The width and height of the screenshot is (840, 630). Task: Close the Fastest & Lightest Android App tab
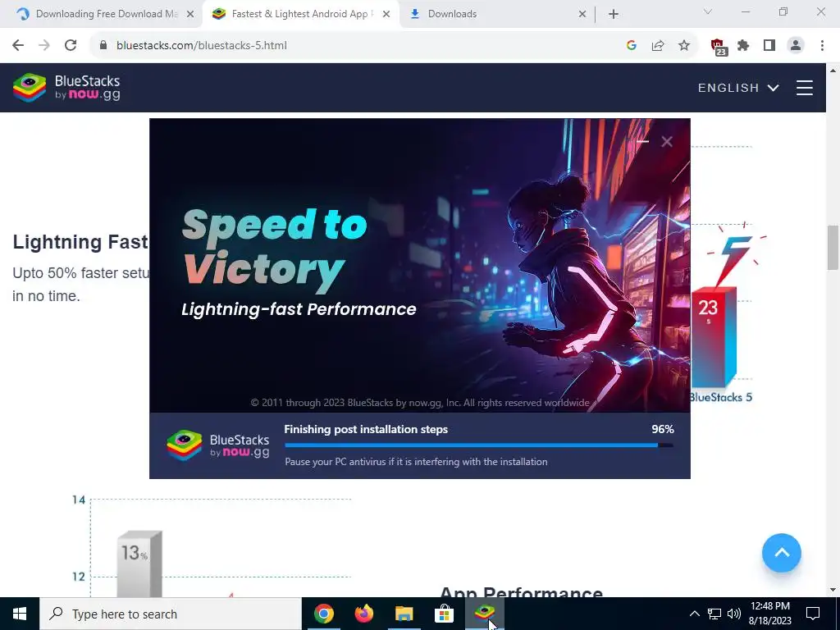click(386, 15)
